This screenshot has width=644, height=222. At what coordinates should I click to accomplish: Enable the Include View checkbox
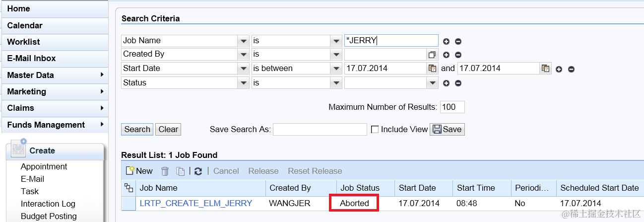[375, 130]
